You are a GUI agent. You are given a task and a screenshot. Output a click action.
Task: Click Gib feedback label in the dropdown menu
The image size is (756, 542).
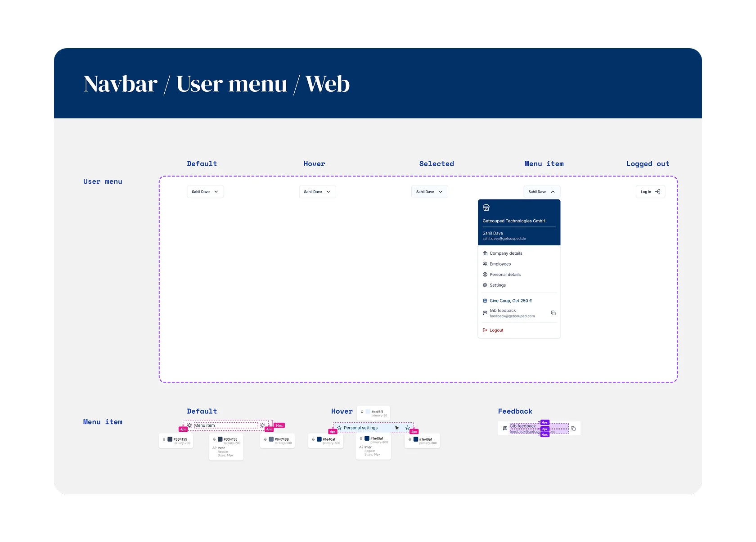503,311
